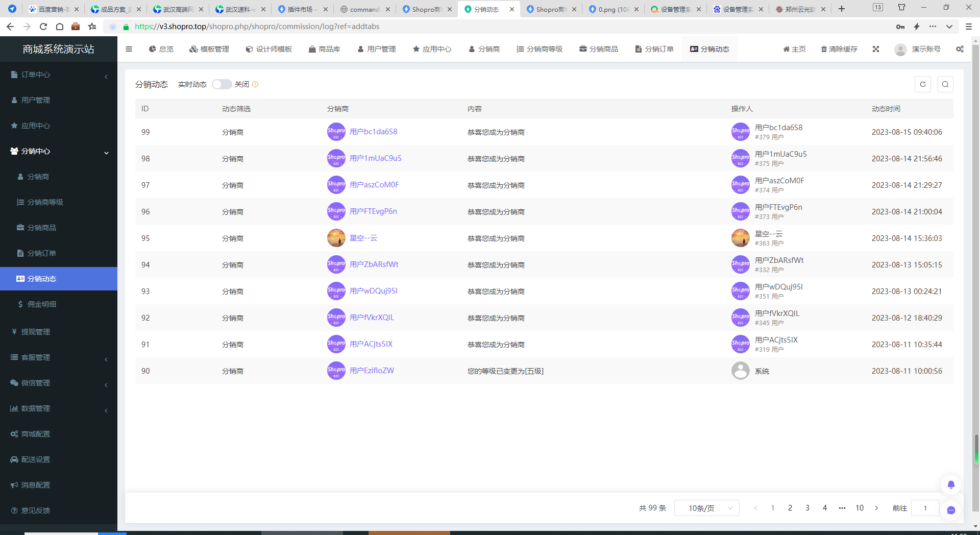Viewport: 980px width, 535px height.
Task: Click the 清除缓存 clear cache button
Action: (x=839, y=49)
